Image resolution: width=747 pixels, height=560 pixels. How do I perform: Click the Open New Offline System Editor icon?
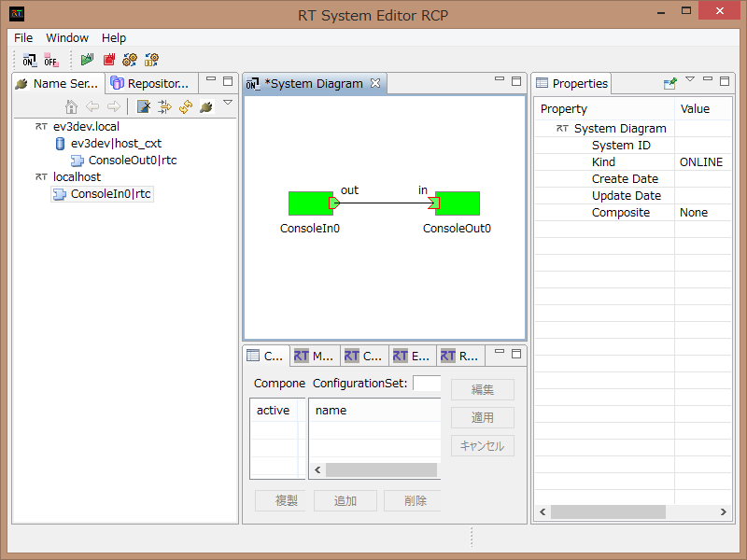[51, 60]
